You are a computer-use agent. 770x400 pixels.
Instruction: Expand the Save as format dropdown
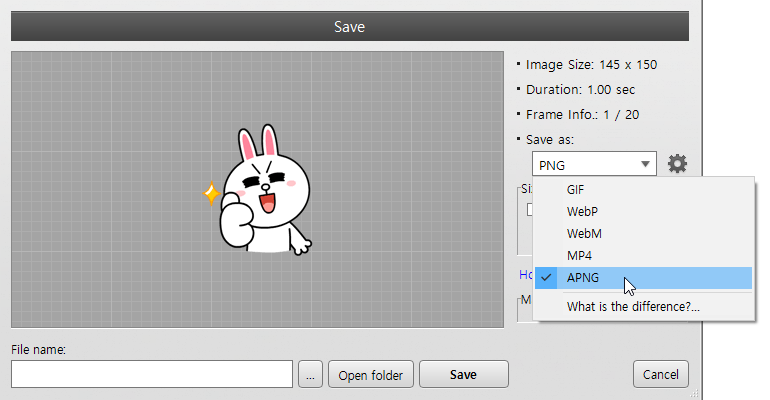(595, 164)
